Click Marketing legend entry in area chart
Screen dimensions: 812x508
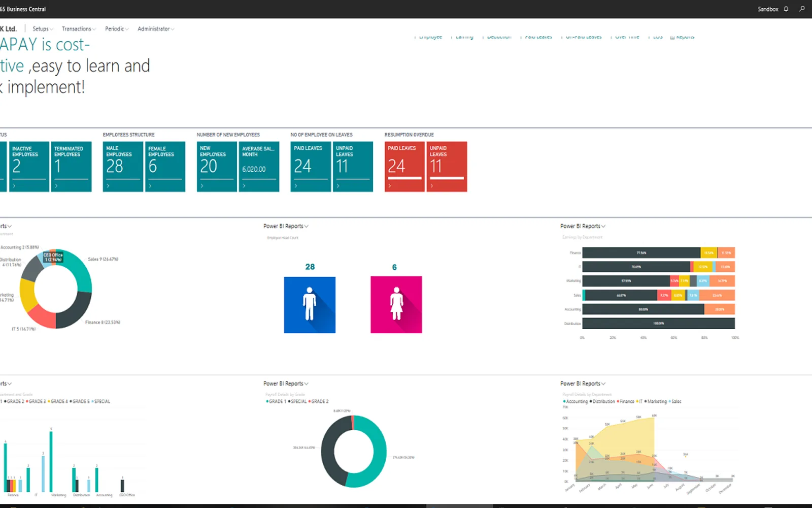656,401
